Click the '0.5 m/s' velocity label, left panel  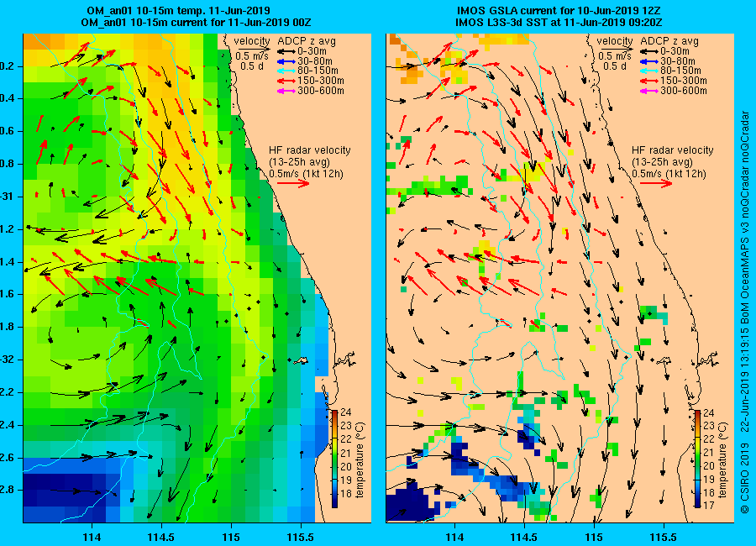tap(252, 56)
